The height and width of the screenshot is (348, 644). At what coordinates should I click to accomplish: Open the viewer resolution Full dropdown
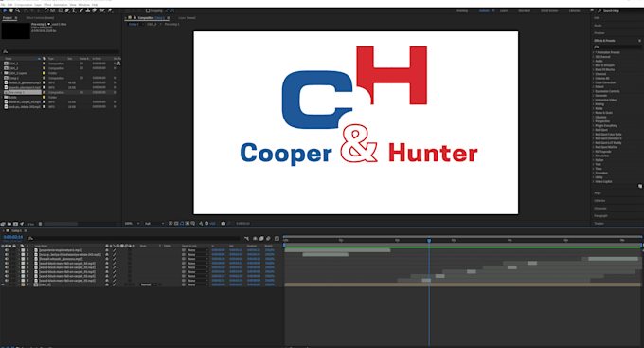pos(154,224)
